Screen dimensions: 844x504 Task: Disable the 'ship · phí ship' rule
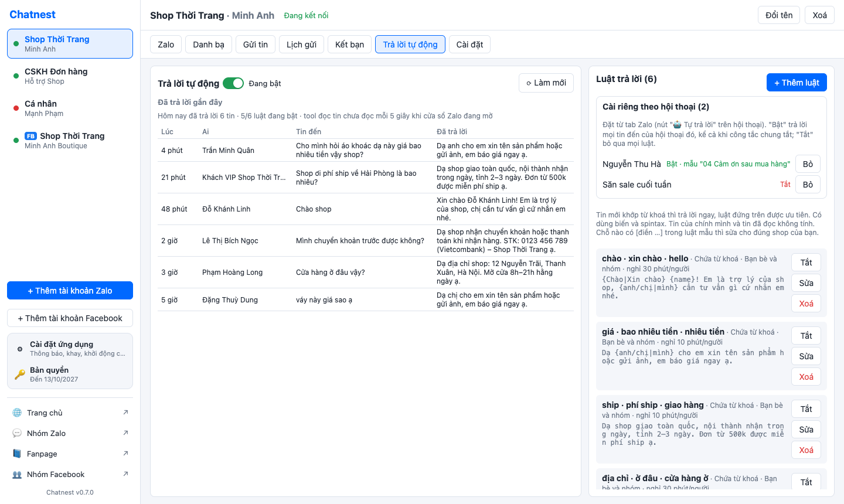click(806, 409)
